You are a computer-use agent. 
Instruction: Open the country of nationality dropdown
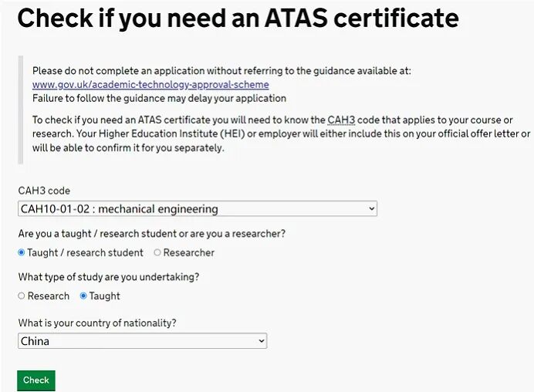pos(142,341)
